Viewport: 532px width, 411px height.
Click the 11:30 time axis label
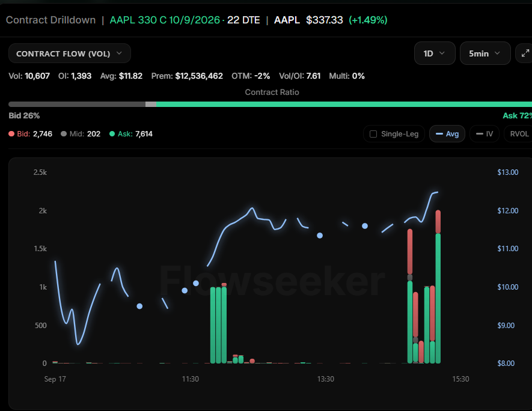coord(191,379)
